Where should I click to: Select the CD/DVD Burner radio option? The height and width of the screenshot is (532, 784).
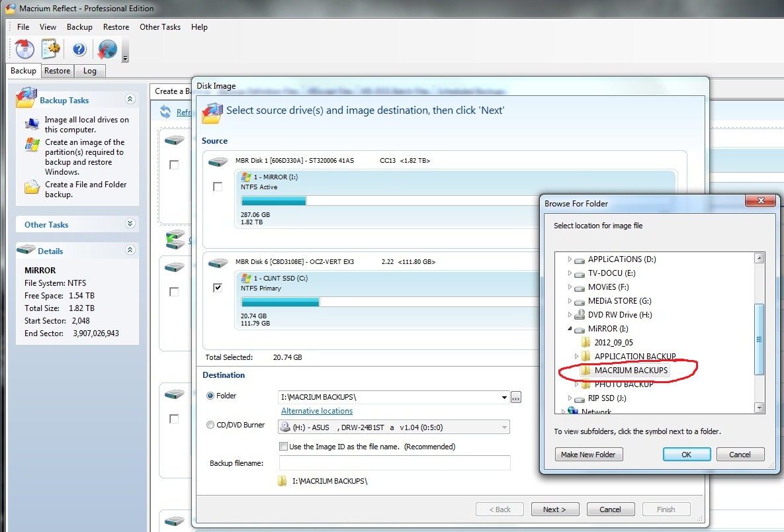pos(211,425)
